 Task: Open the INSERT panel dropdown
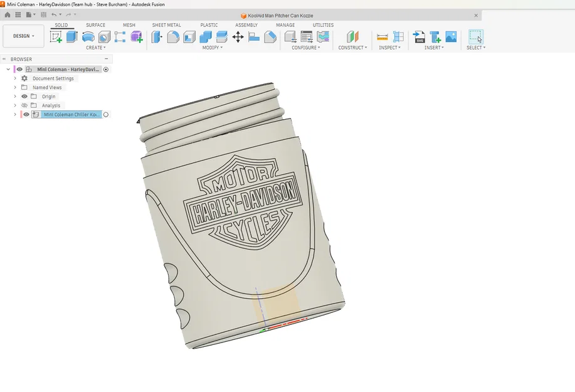pyautogui.click(x=434, y=48)
